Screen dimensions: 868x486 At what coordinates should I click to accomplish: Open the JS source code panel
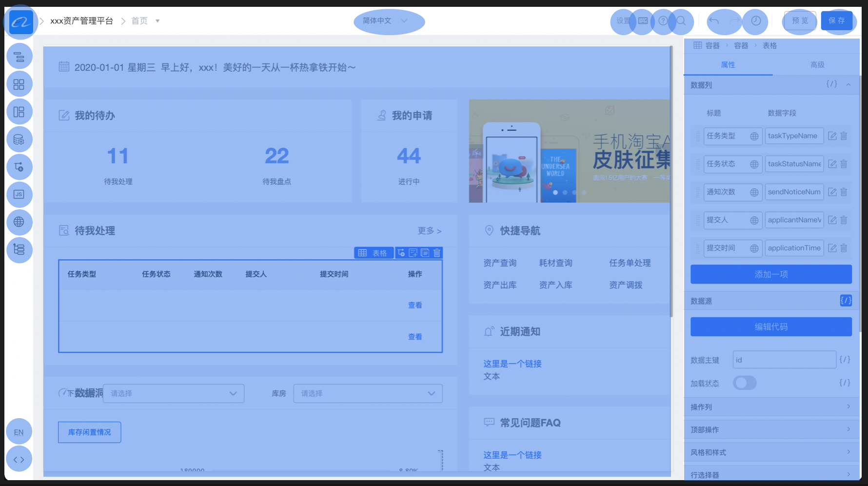19,194
